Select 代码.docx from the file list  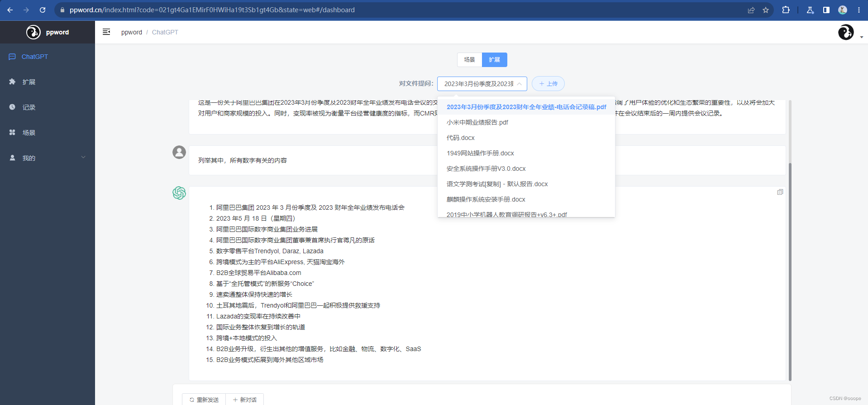tap(526, 138)
